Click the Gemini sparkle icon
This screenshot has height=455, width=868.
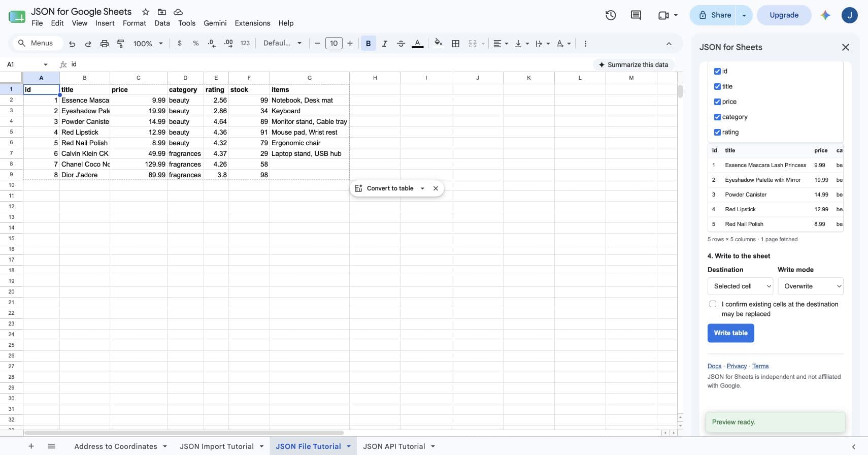pos(825,15)
